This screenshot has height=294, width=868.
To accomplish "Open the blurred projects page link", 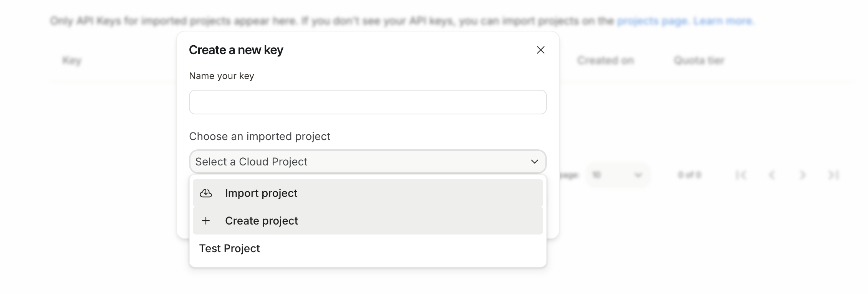I will (652, 21).
